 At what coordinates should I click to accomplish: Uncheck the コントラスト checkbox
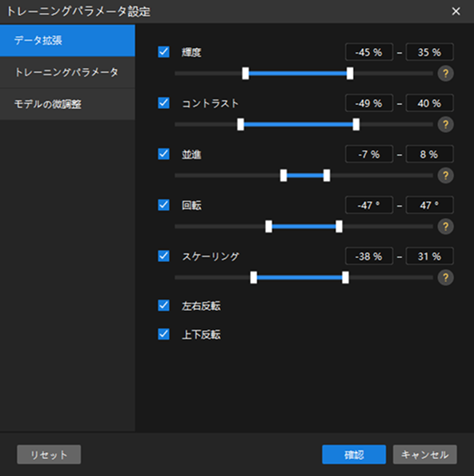(164, 103)
